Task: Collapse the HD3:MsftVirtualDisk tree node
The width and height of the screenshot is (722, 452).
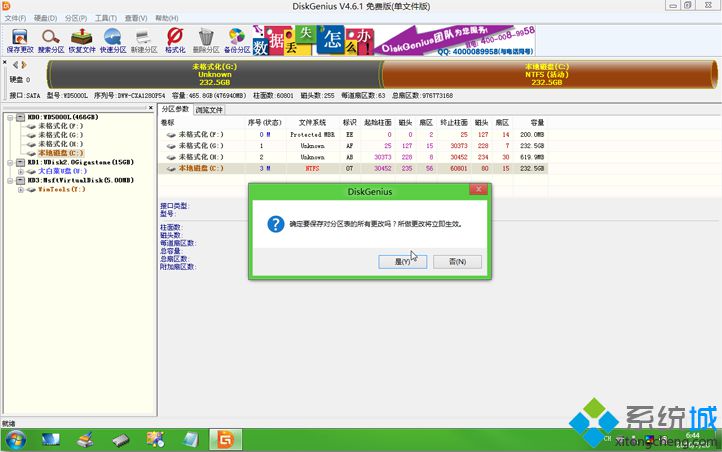Action: (10, 180)
